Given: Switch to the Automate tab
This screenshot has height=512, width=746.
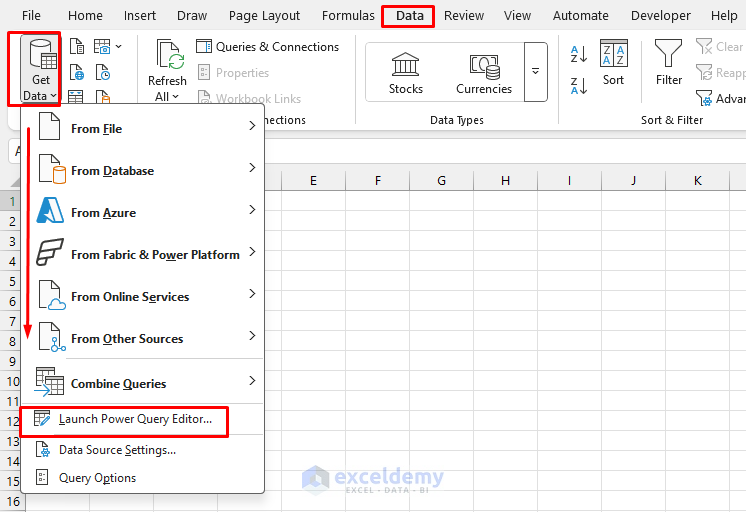Looking at the screenshot, I should click(x=580, y=16).
